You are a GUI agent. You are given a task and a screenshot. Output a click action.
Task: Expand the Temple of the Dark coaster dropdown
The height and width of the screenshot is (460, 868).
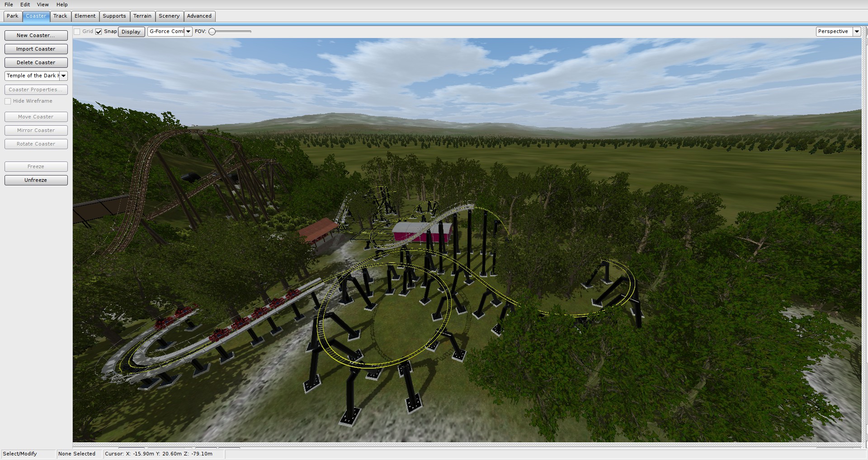pos(63,76)
